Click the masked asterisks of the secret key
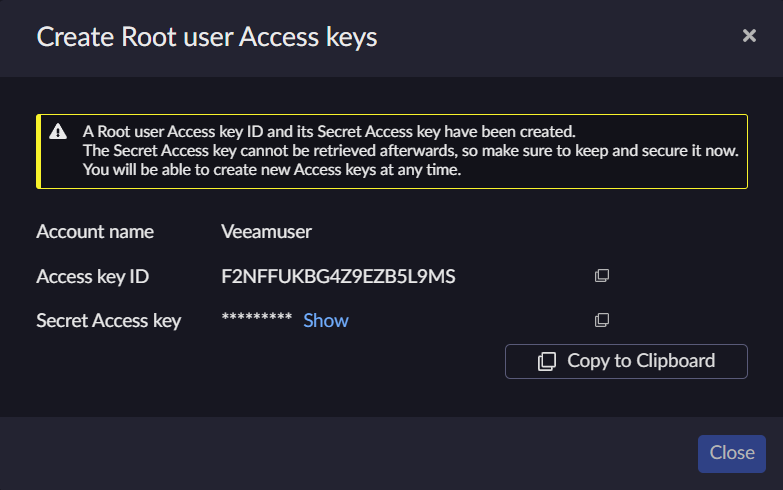 coord(257,318)
